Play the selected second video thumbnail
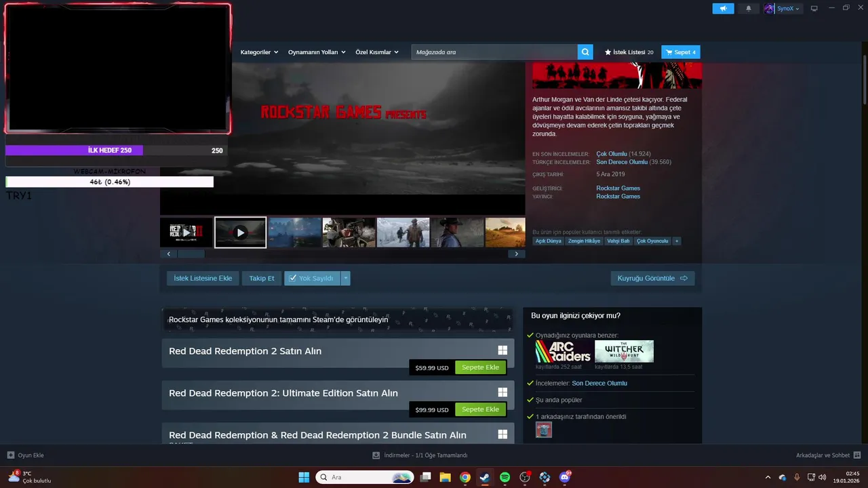This screenshot has width=868, height=488. point(240,232)
